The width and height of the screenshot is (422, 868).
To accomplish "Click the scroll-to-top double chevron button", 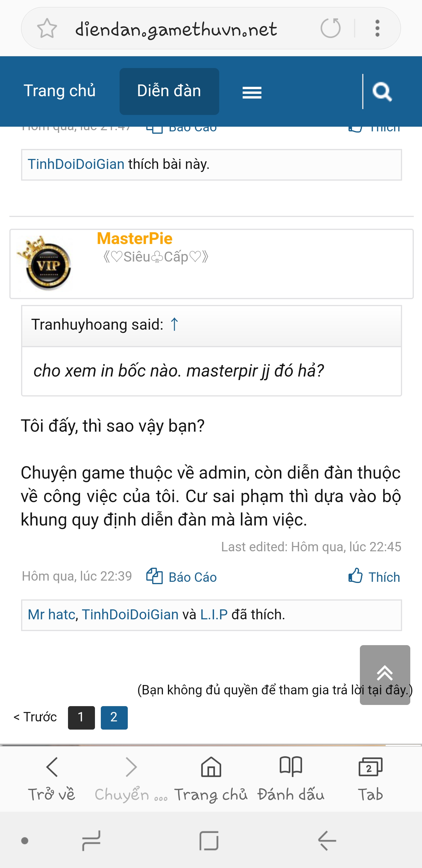I will coord(385,675).
